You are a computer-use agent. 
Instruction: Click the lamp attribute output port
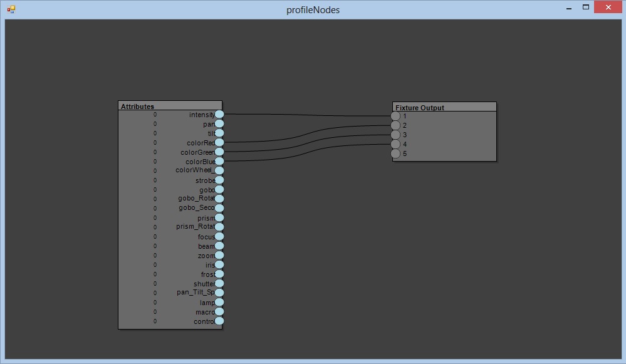tap(219, 303)
